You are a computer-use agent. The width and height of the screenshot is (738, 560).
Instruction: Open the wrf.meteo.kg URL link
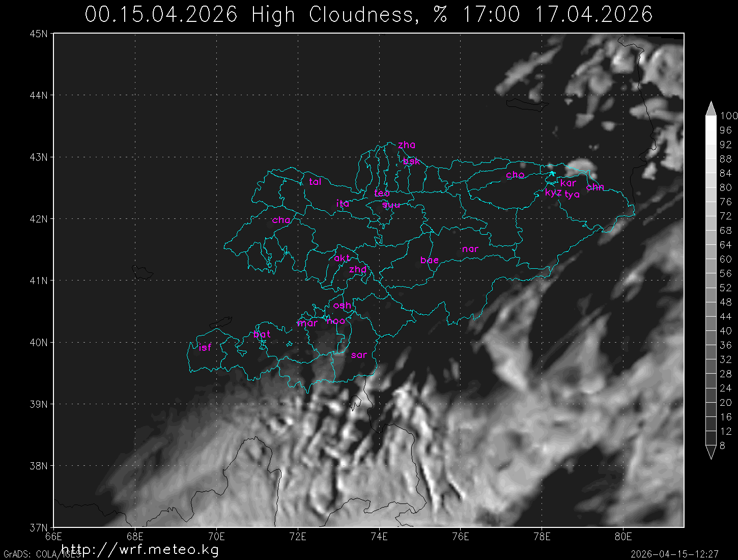140,549
